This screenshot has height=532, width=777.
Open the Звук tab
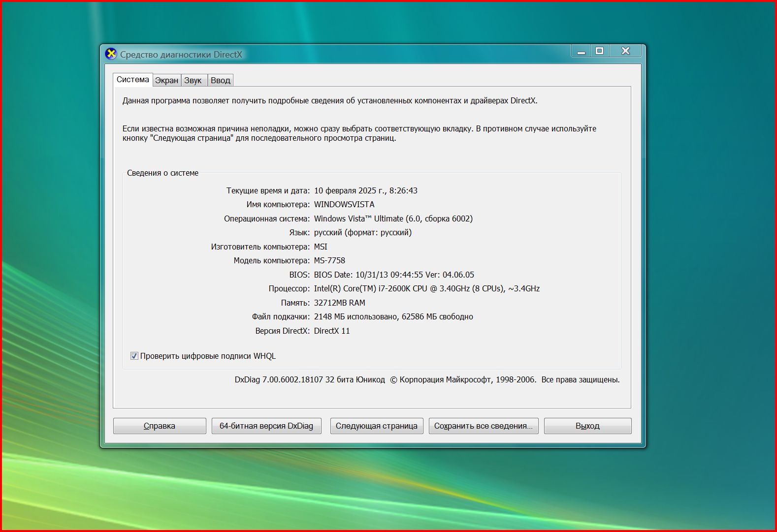[193, 81]
